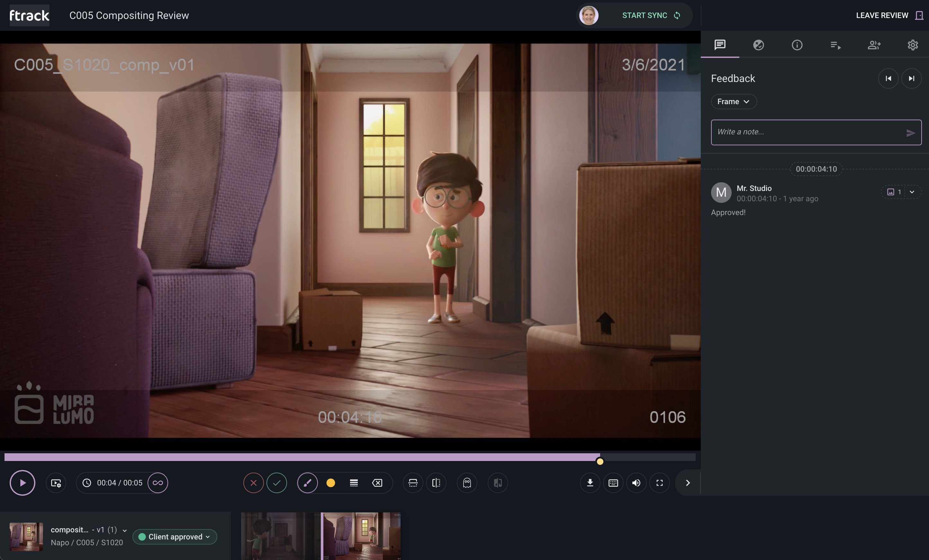Mute audio with the speaker icon
929x560 pixels.
tap(636, 483)
